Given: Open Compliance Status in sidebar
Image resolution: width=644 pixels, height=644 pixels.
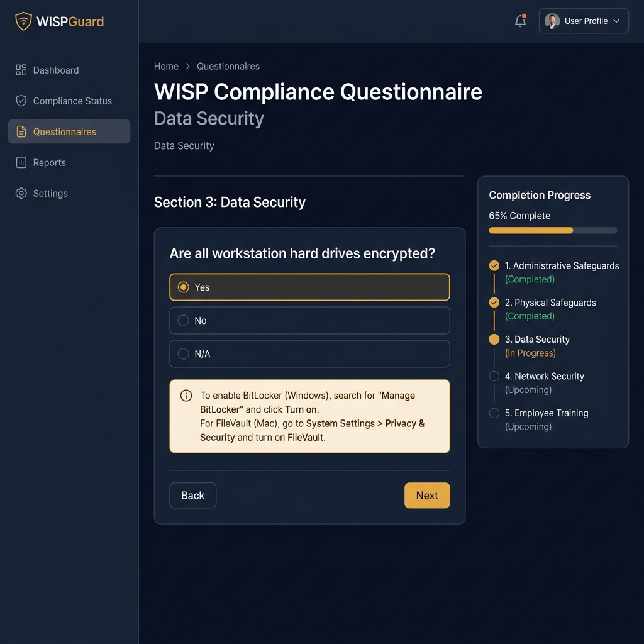Looking at the screenshot, I should click(69, 101).
